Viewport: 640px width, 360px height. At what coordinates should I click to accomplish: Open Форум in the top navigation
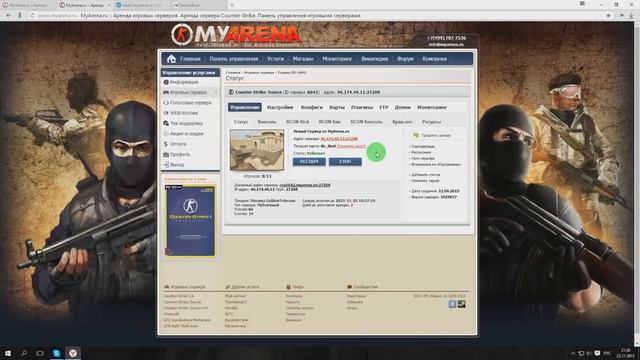pyautogui.click(x=405, y=59)
